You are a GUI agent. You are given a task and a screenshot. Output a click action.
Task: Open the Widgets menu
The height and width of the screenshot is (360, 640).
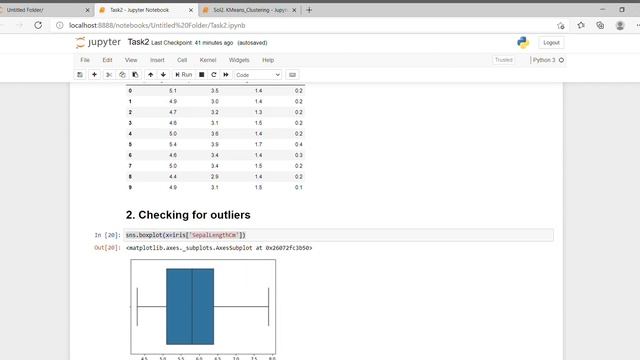tap(239, 60)
